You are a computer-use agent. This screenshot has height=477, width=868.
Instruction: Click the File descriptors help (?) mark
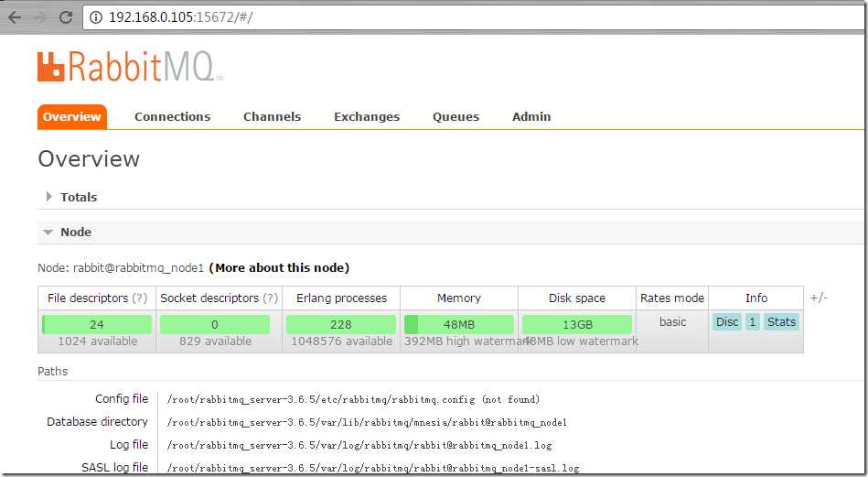[x=140, y=298]
